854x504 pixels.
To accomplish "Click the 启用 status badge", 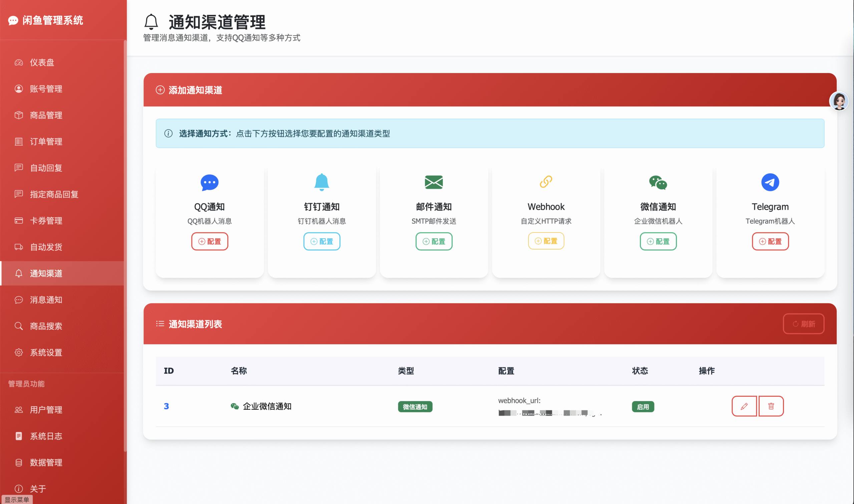I will (643, 407).
